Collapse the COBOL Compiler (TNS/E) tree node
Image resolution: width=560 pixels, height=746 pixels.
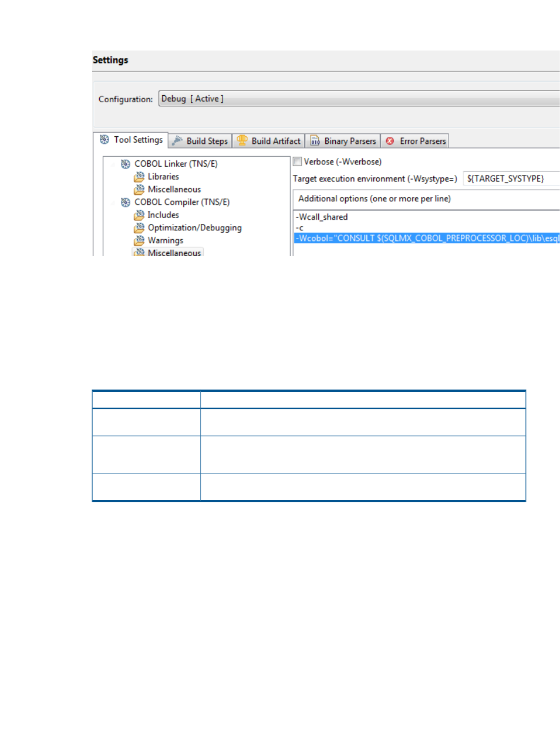click(114, 202)
